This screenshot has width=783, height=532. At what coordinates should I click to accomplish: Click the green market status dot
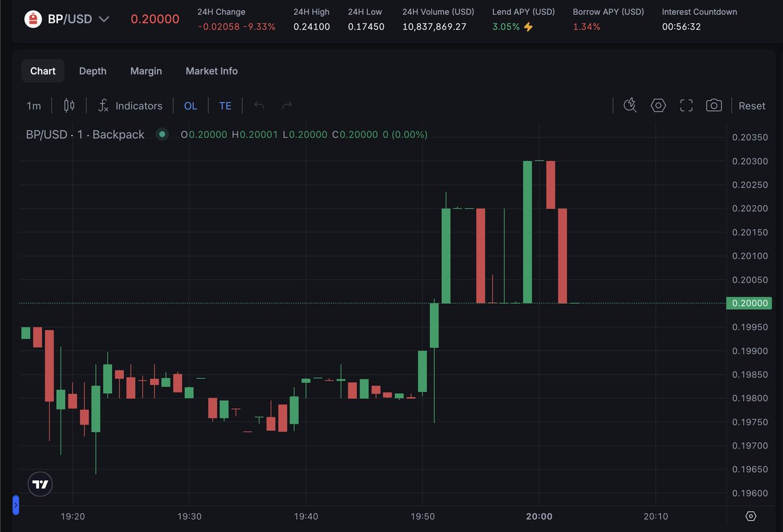click(162, 134)
